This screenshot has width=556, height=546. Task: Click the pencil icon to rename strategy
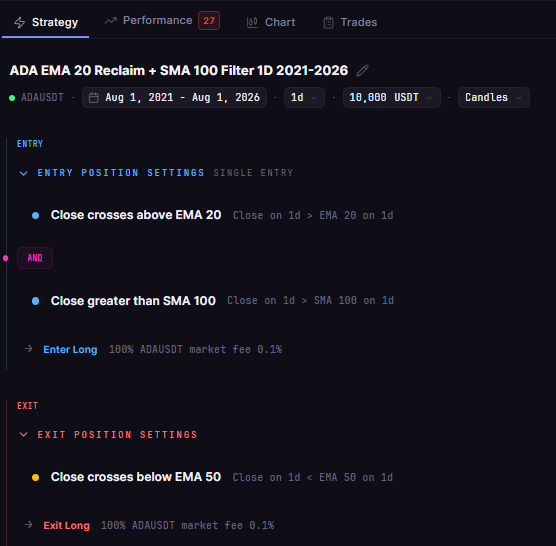(x=362, y=71)
